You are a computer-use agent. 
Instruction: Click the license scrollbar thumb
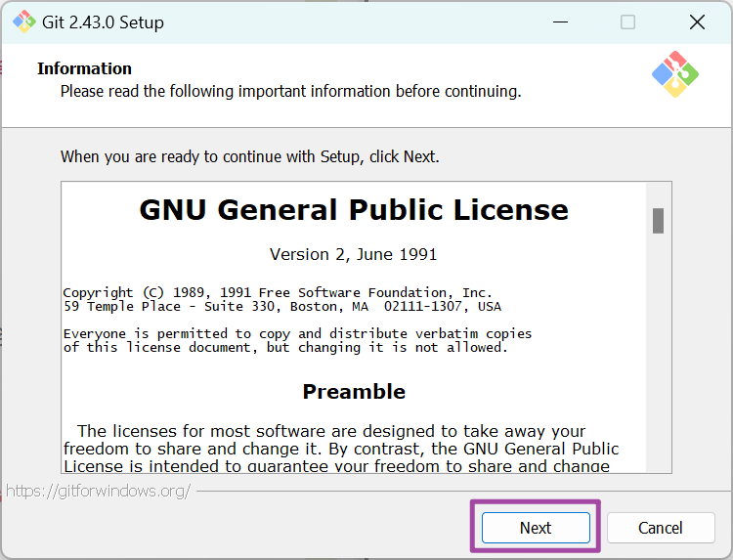[x=659, y=221]
